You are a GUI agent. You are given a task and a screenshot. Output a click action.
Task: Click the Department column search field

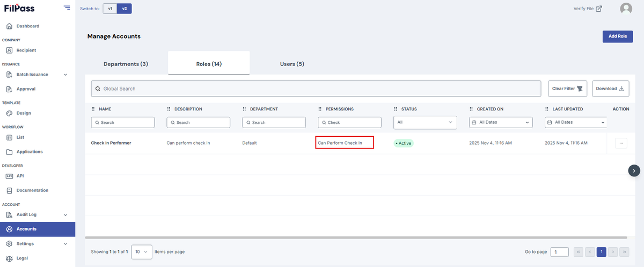tap(274, 122)
